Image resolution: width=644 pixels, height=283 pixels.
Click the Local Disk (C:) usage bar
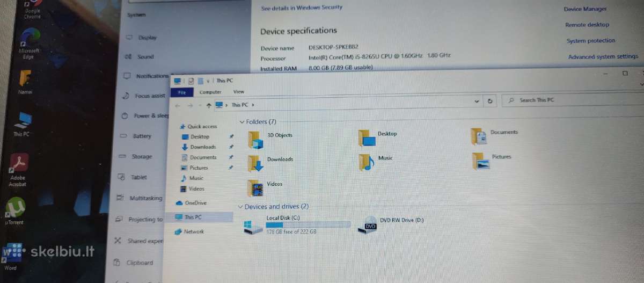(x=308, y=225)
